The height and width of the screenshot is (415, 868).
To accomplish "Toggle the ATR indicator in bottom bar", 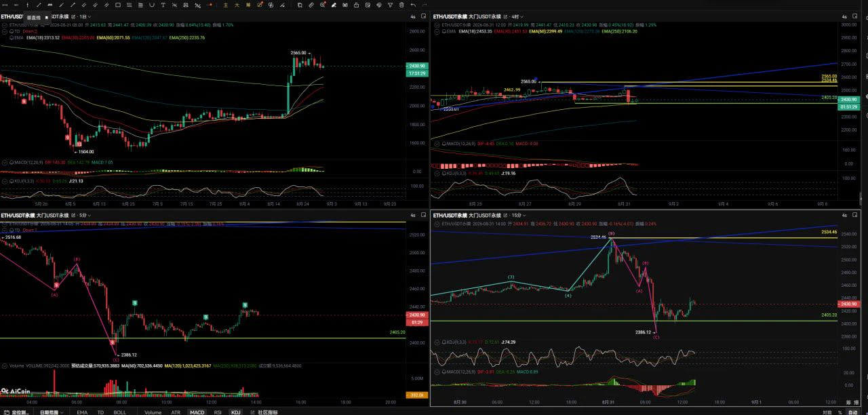I will click(x=176, y=412).
